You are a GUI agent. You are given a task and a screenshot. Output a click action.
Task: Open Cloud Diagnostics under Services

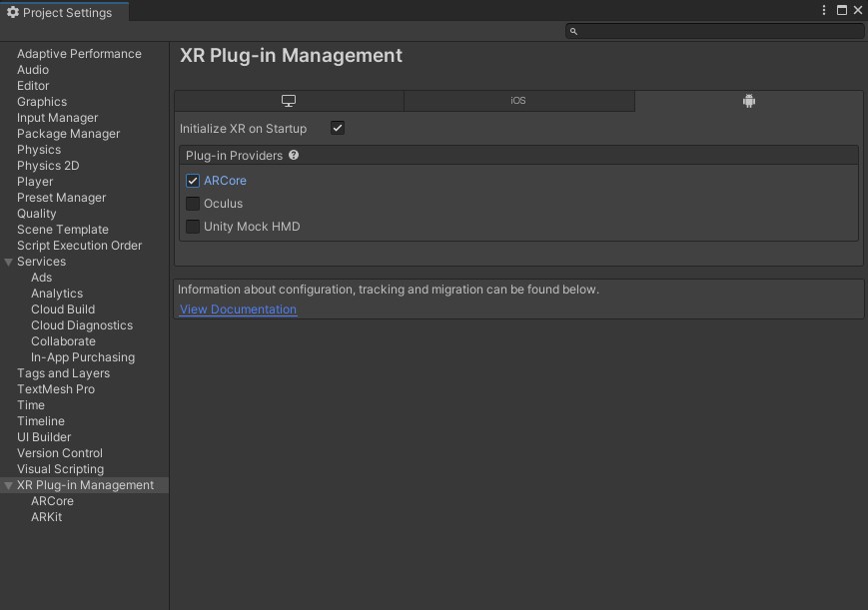tap(81, 325)
